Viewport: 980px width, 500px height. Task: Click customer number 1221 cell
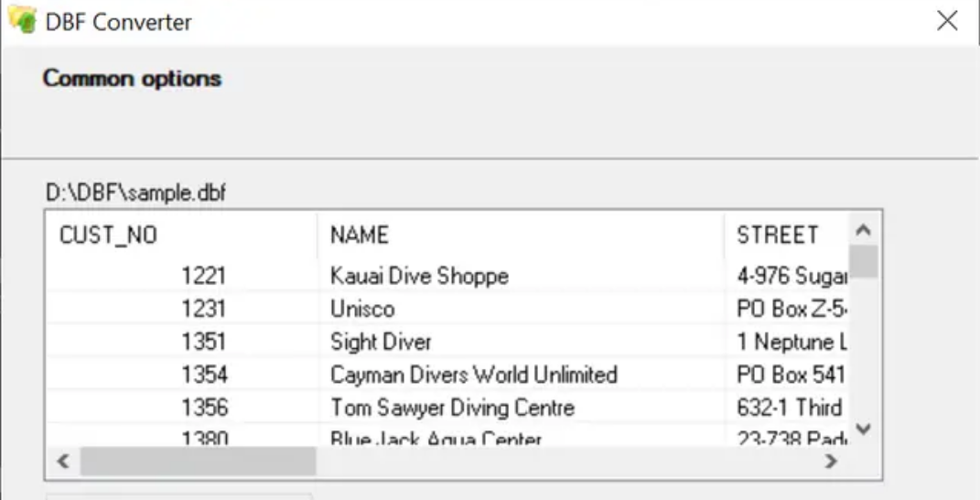pyautogui.click(x=203, y=275)
